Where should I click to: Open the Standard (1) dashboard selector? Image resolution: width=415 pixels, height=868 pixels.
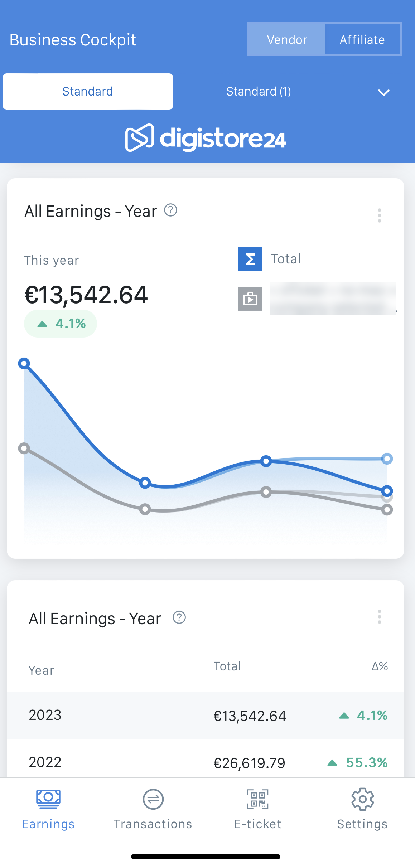click(259, 92)
